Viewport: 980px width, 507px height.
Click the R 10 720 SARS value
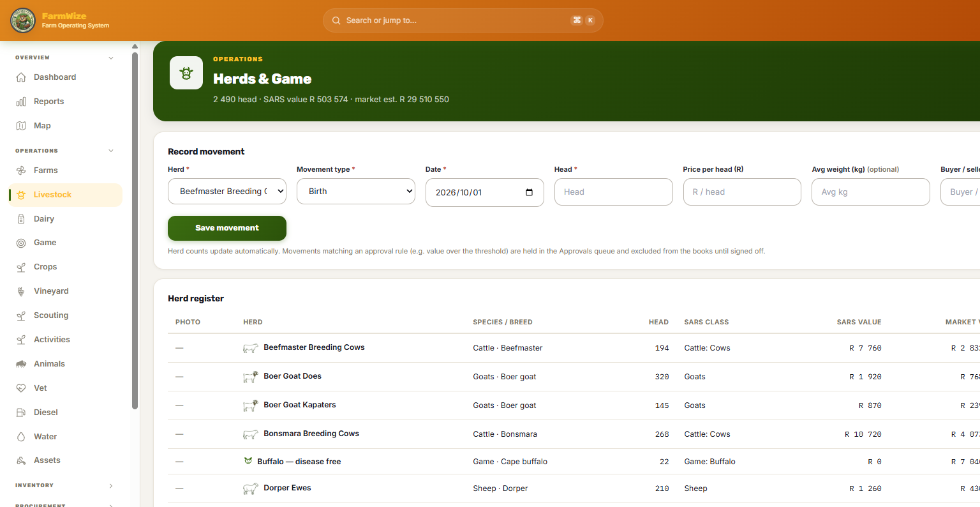[x=863, y=434]
